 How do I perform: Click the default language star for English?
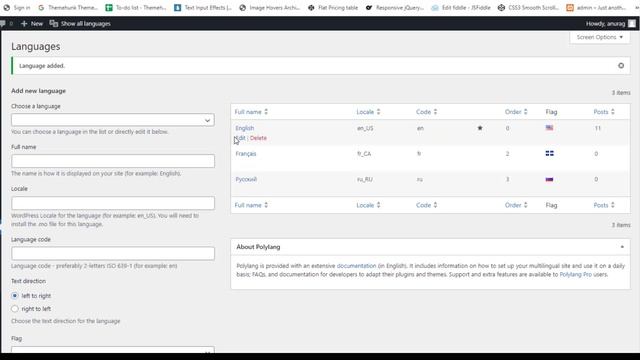(x=480, y=128)
